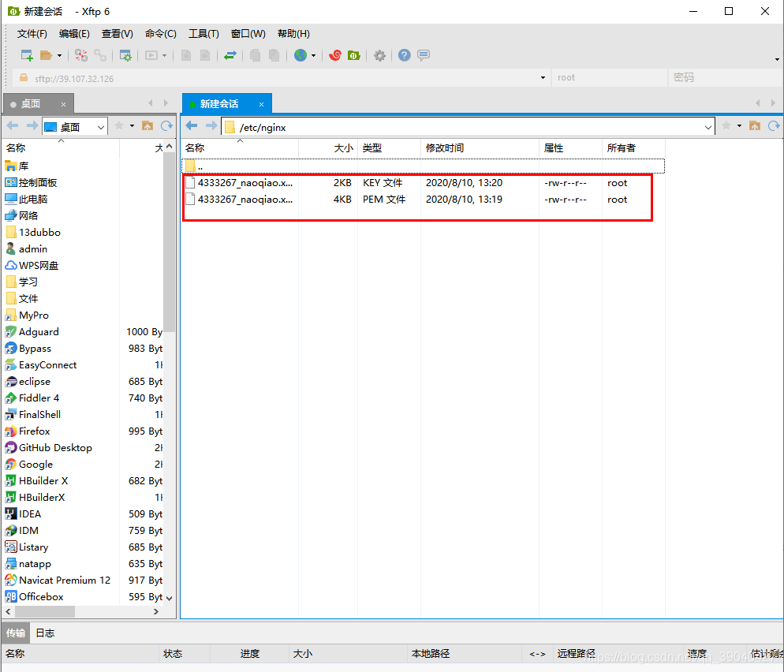Open the 工具(T) menu
Image resolution: width=784 pixels, height=672 pixels.
coord(203,33)
